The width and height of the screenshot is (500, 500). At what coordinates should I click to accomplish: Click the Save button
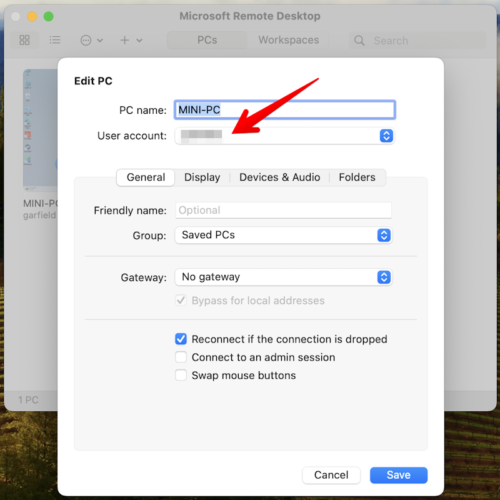coord(398,475)
